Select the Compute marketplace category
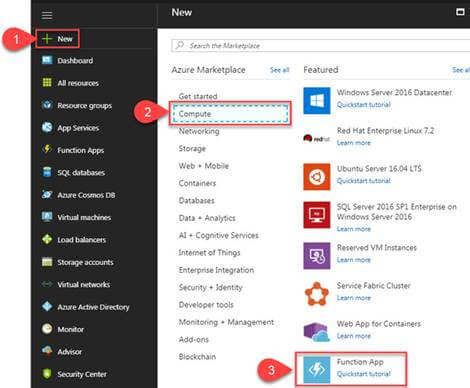This screenshot has width=470, height=388. [230, 114]
